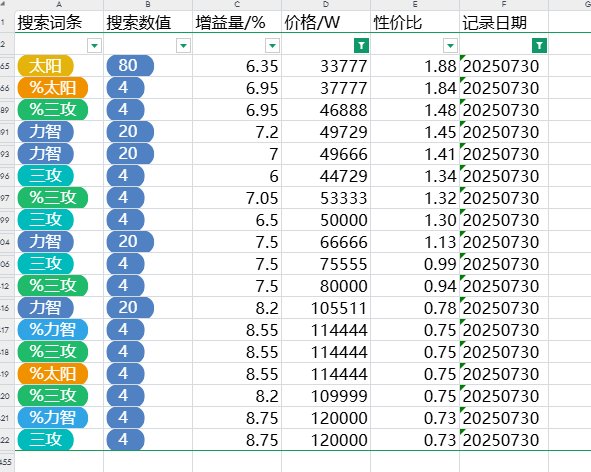Click the 20 pill in the 66666 row
Screen dimensions: 591x472
[x=130, y=242]
